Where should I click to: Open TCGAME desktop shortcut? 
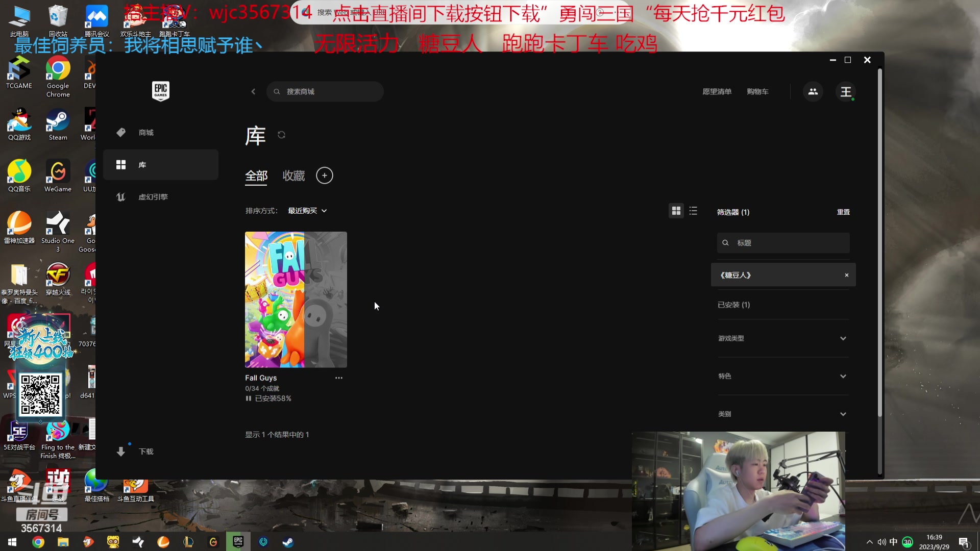[x=19, y=72]
